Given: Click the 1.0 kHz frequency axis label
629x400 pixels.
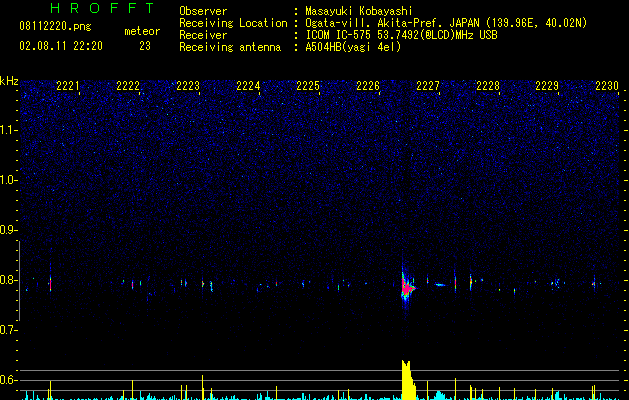Looking at the screenshot, I should point(8,180).
